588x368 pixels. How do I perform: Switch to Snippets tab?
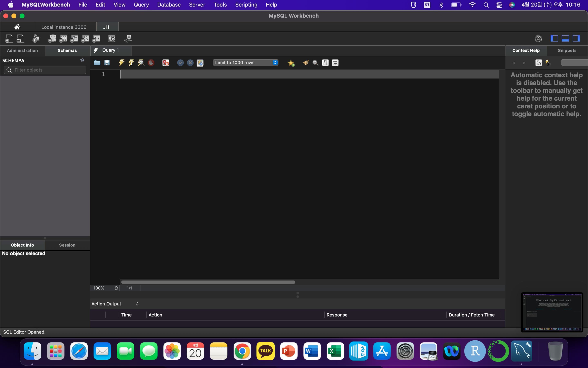567,50
